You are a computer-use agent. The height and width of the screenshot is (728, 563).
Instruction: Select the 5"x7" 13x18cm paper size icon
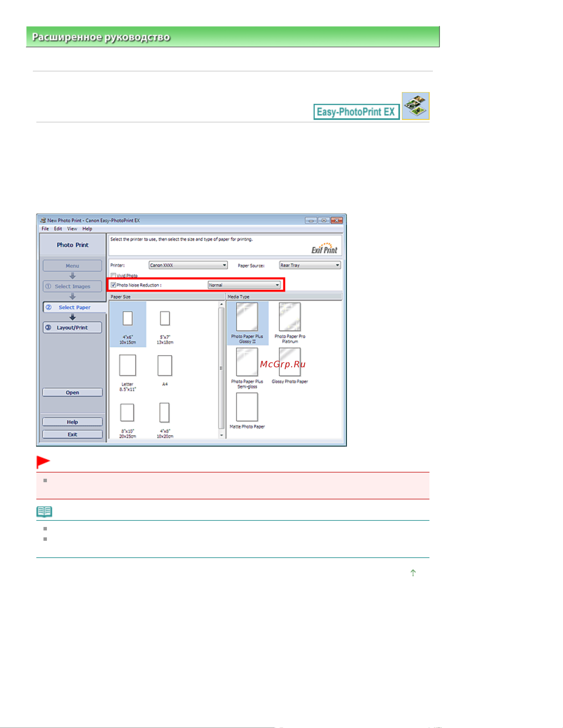(165, 318)
